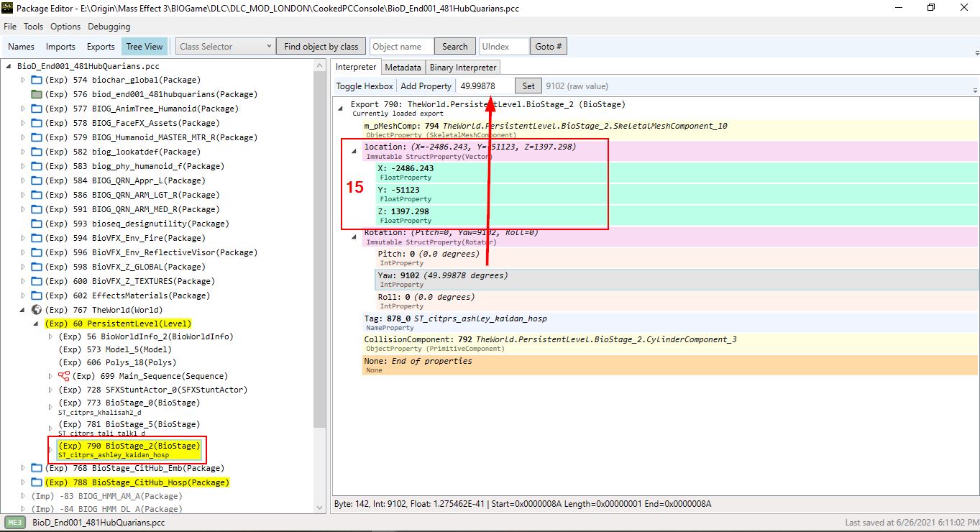980x532 pixels.
Task: Click the BioVFX_Z_GLOBAL folder icon
Action: [37, 267]
